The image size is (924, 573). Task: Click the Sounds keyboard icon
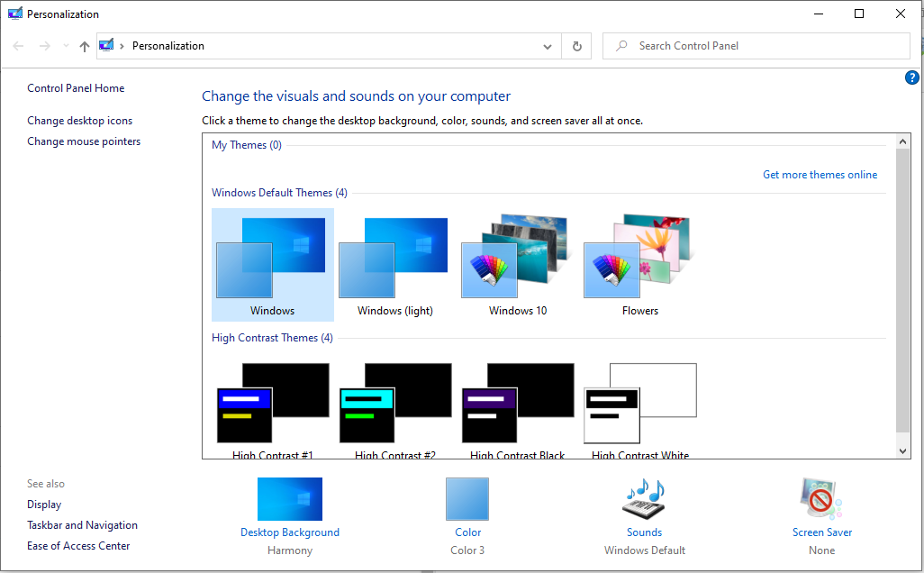coord(644,499)
